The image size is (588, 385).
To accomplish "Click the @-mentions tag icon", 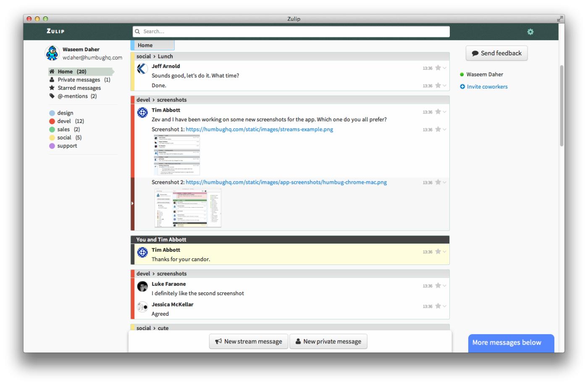I will pos(52,96).
